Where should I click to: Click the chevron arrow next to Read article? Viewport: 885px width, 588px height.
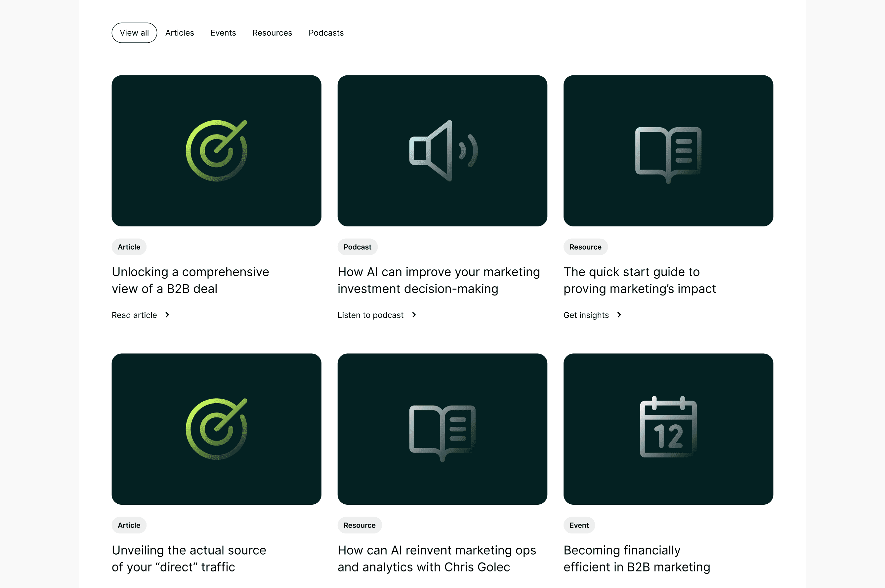tap(167, 315)
